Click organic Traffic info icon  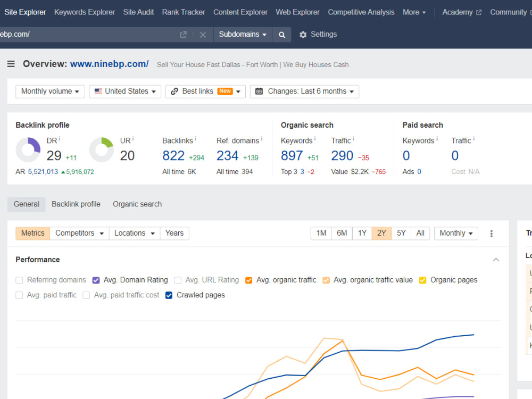(x=353, y=138)
